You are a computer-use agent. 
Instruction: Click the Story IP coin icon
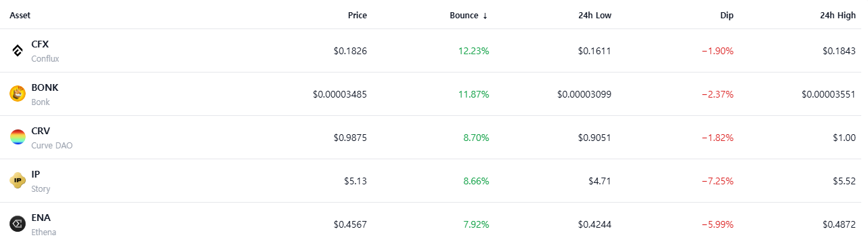18,181
